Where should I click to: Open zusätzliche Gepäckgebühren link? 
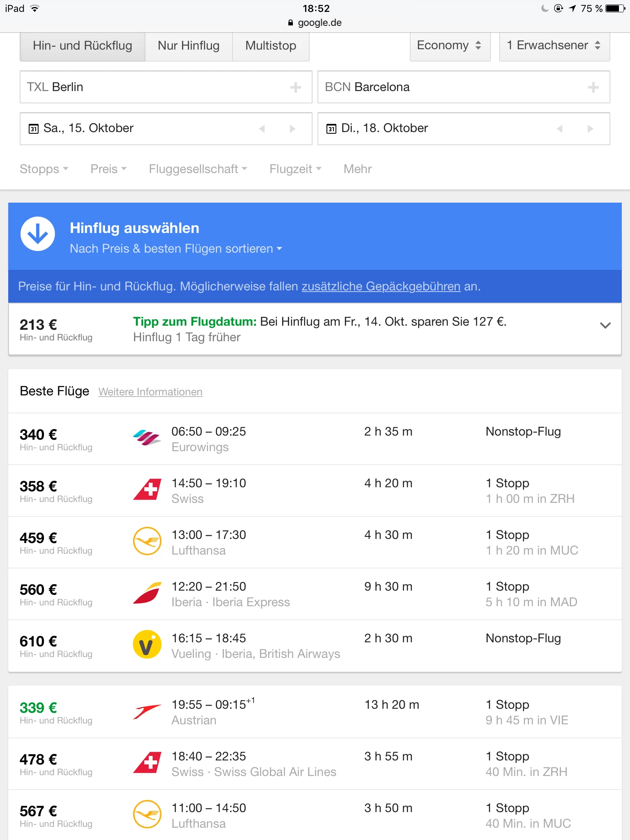(x=381, y=286)
